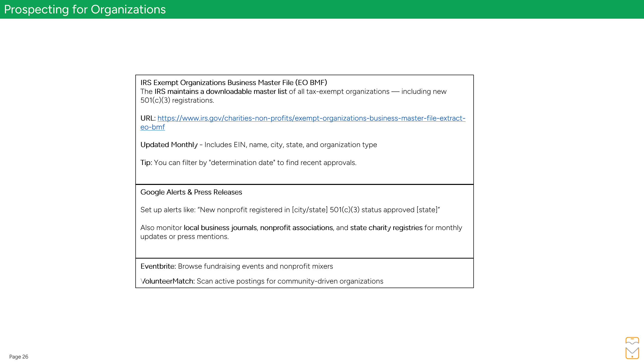The height and width of the screenshot is (362, 644).
Task: Click 'nonprofit associations' bold phrase
Action: tap(296, 228)
